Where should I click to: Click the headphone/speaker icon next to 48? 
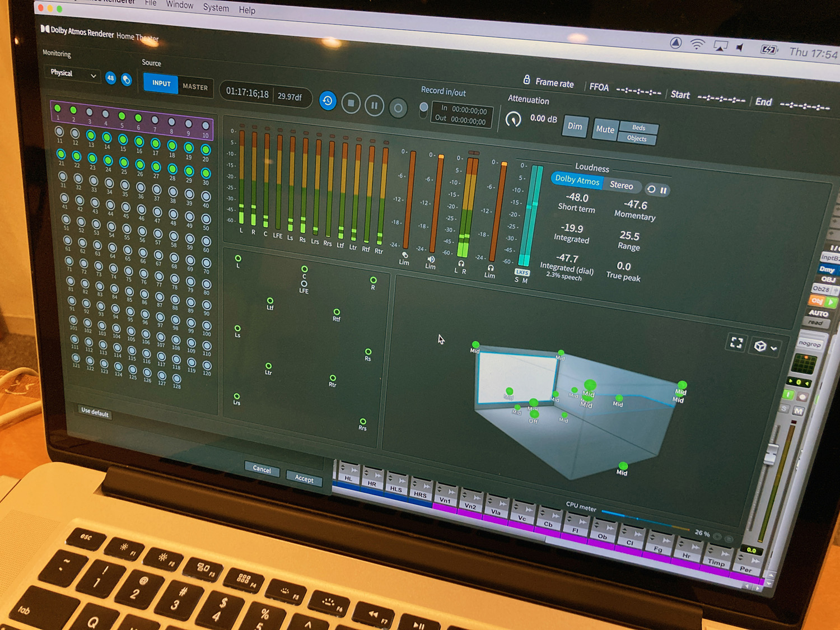coord(127,80)
